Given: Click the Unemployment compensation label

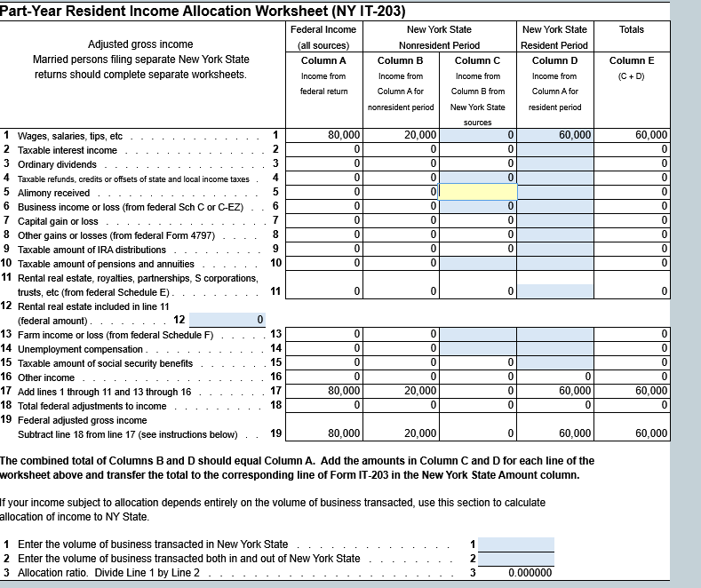Looking at the screenshot, I should click(x=80, y=349).
